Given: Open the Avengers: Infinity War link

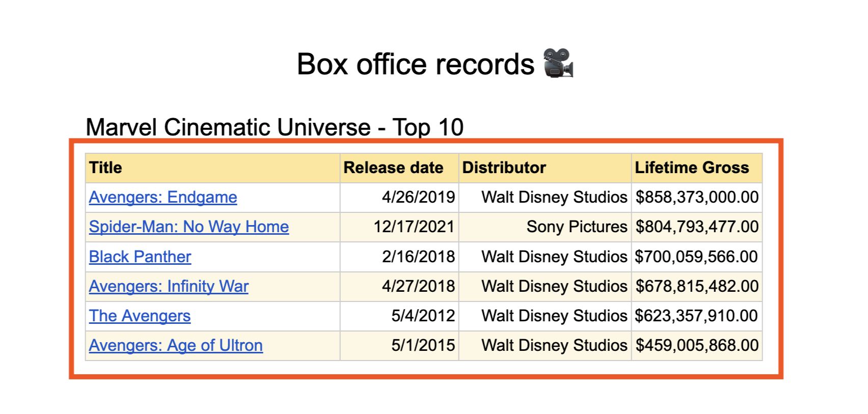Looking at the screenshot, I should tap(169, 286).
